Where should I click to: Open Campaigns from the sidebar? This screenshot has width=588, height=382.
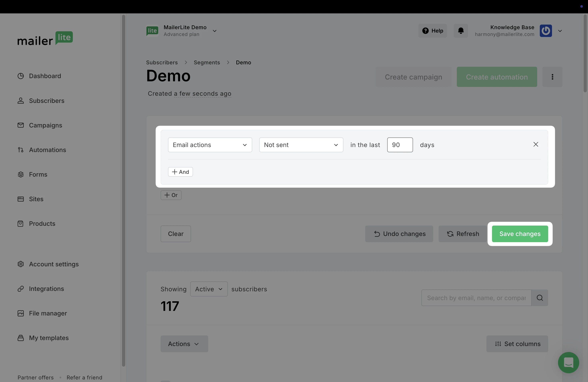[x=45, y=125]
